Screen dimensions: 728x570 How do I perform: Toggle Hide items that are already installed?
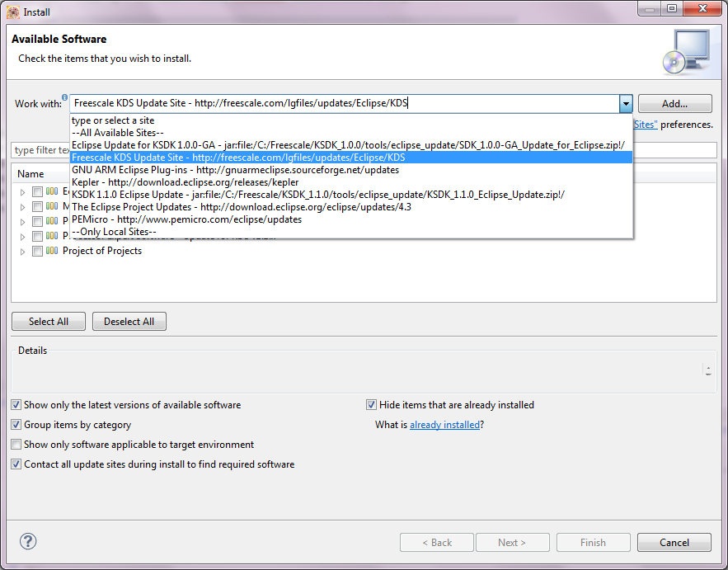click(x=371, y=405)
